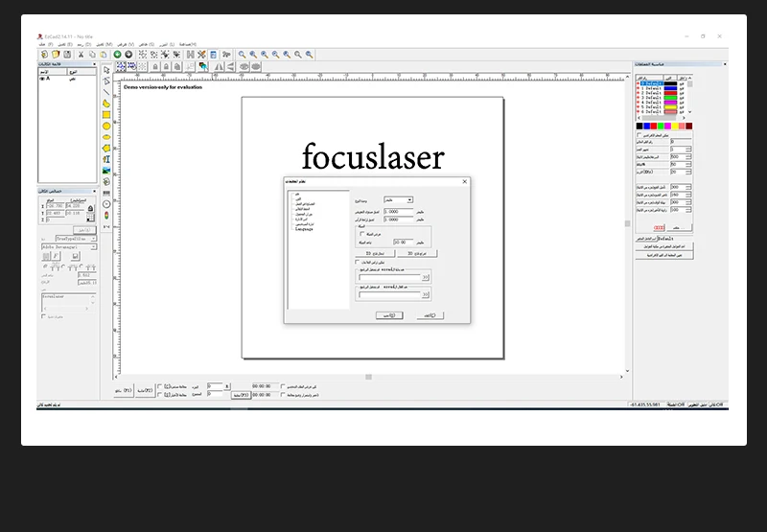Select the Barcode tool
The width and height of the screenshot is (767, 532).
coord(106,193)
